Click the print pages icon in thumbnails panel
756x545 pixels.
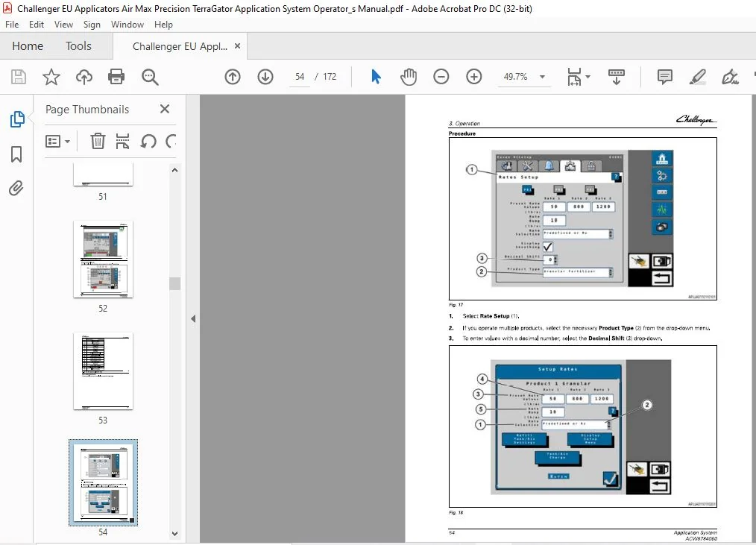122,142
